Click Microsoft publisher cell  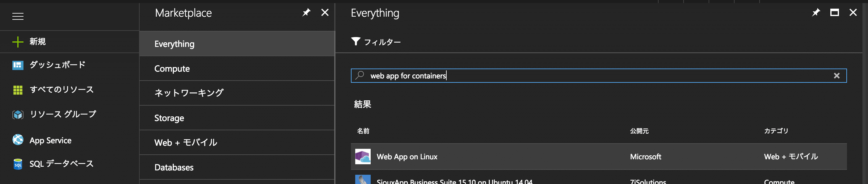coord(645,157)
